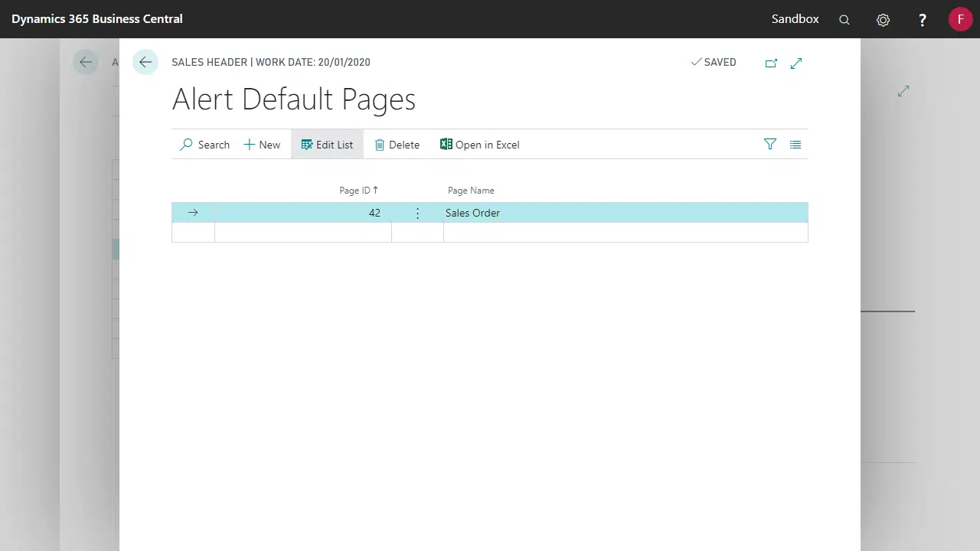Delete the selected row
The width and height of the screenshot is (980, 551).
tap(397, 145)
